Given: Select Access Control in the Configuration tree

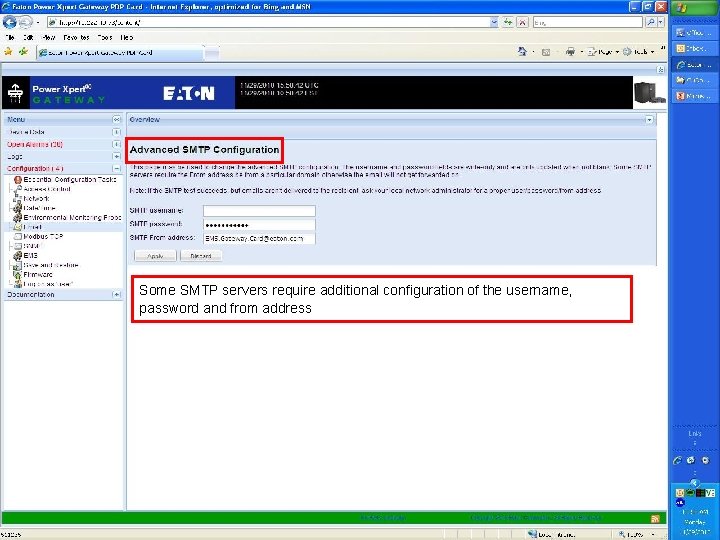Looking at the screenshot, I should click(47, 189).
